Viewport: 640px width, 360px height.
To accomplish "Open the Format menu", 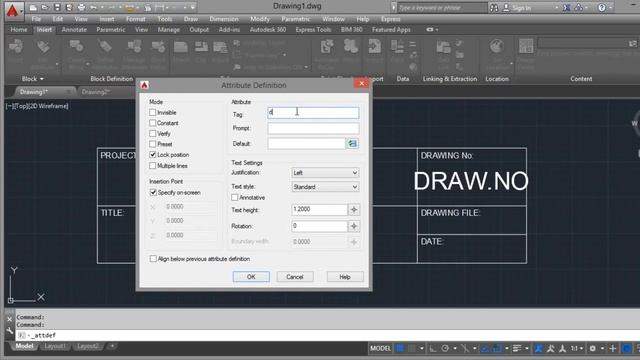I will click(x=136, y=19).
